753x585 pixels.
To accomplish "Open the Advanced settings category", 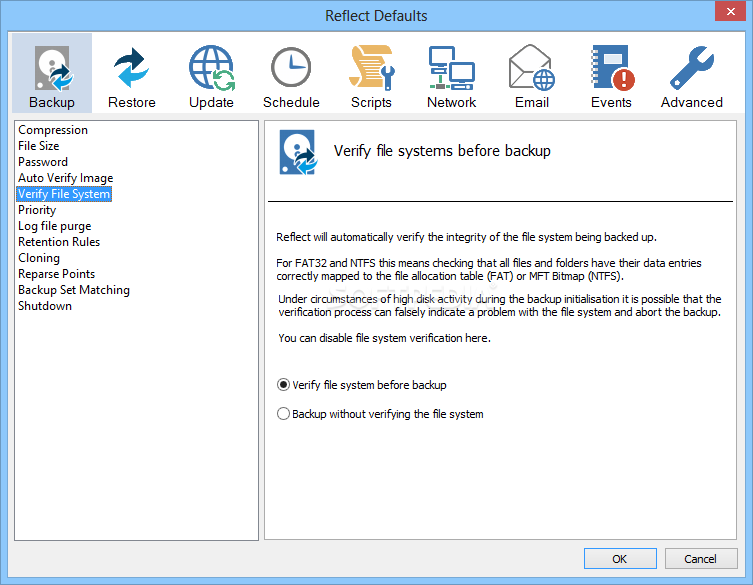I will click(x=692, y=73).
